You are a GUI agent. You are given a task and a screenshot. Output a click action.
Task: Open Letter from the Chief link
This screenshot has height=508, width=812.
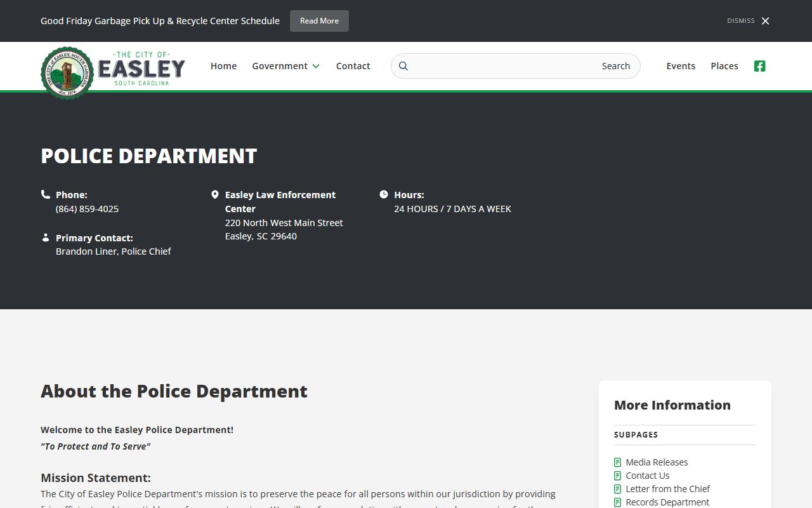[667, 489]
